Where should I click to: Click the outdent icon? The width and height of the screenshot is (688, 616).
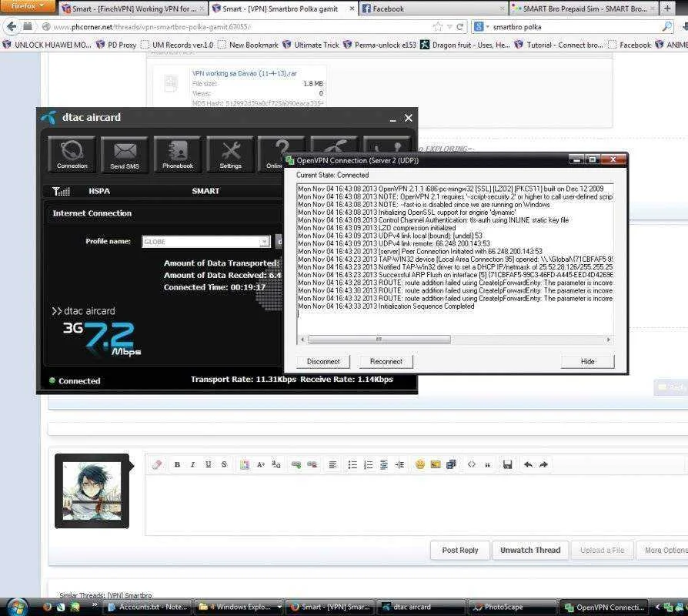(x=384, y=464)
